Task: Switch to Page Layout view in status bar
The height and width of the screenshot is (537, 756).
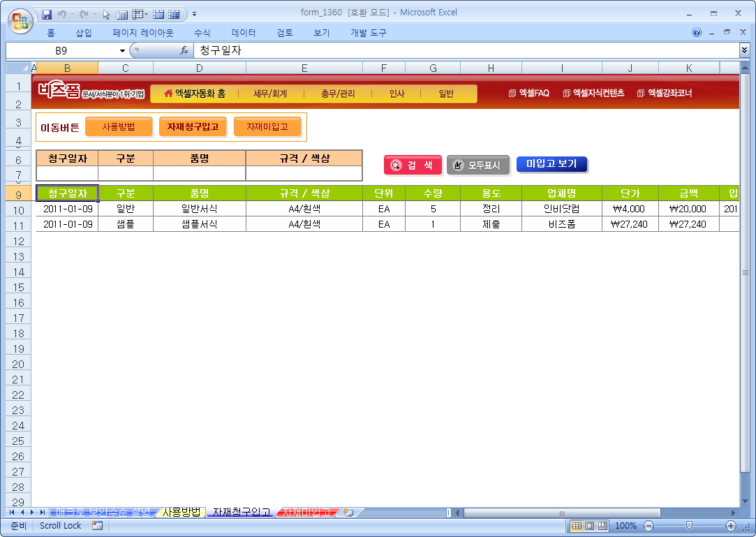Action: [x=589, y=525]
